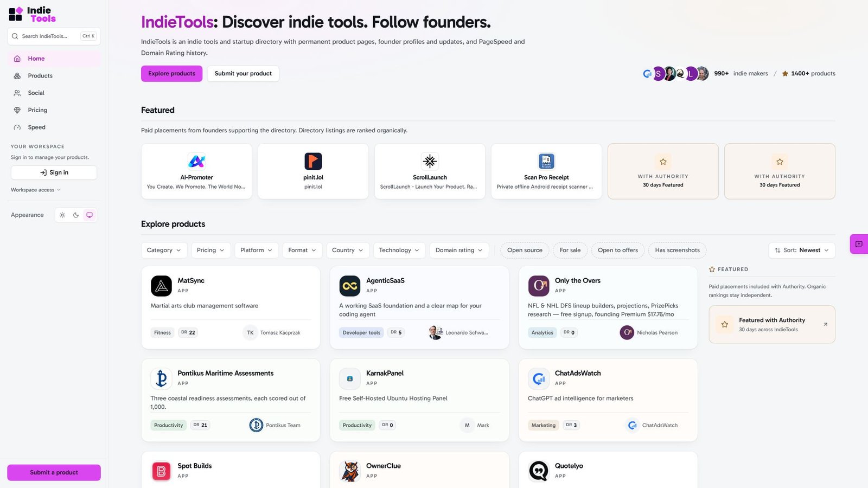Image resolution: width=868 pixels, height=488 pixels.
Task: Click the Explore products button
Action: pyautogui.click(x=171, y=74)
